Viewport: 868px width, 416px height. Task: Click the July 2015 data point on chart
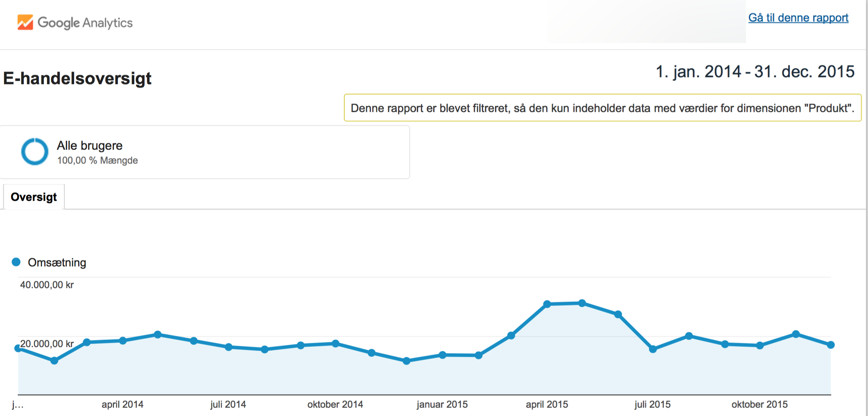point(653,349)
